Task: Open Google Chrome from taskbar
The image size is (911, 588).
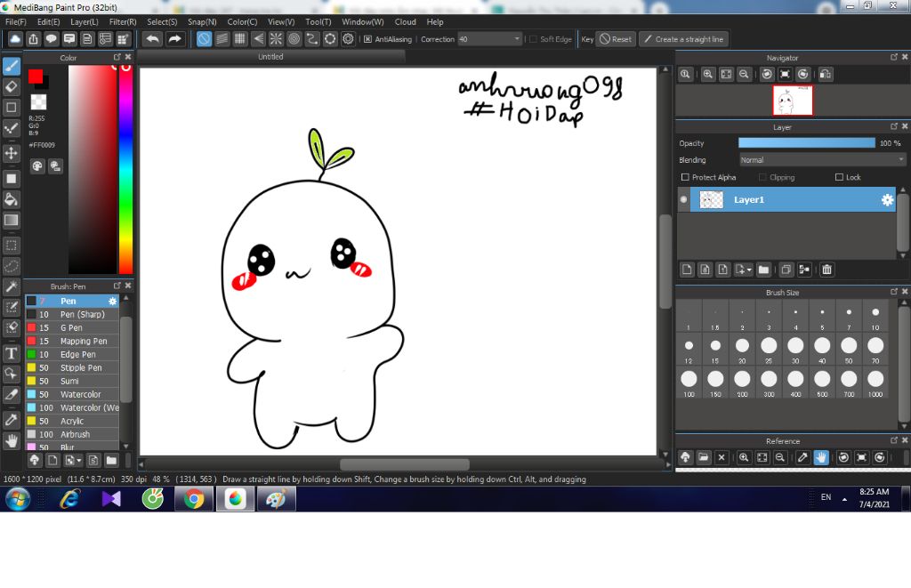Action: click(x=193, y=499)
